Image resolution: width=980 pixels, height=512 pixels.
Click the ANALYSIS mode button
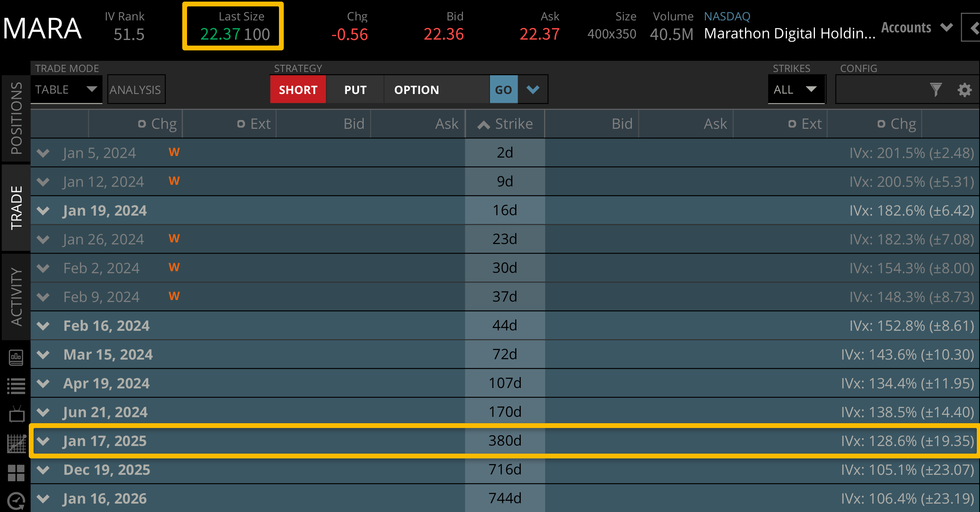(135, 90)
